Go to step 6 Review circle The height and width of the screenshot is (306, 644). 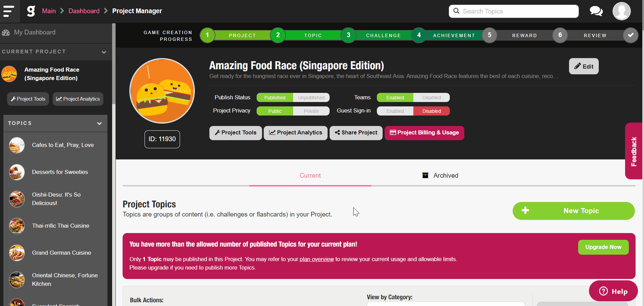coord(560,35)
